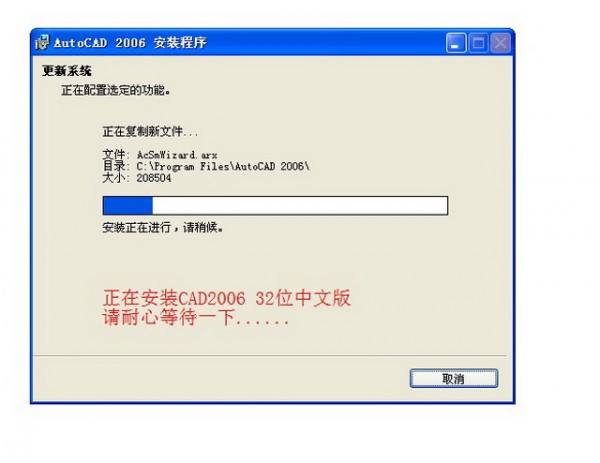This screenshot has height=463, width=600.
Task: Click the file size value 208504
Action: [x=154, y=178]
